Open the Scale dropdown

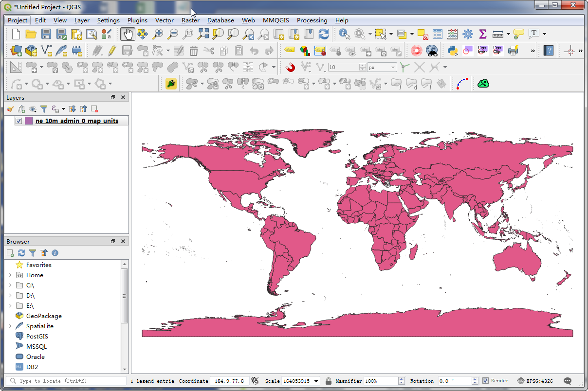[x=316, y=381]
